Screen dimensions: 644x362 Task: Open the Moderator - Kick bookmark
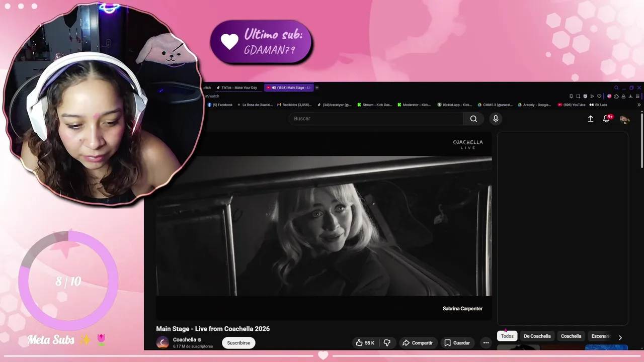pos(414,105)
